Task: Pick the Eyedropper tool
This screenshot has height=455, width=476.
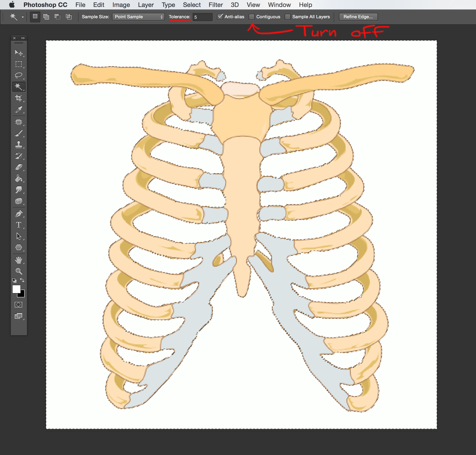Action: click(19, 110)
